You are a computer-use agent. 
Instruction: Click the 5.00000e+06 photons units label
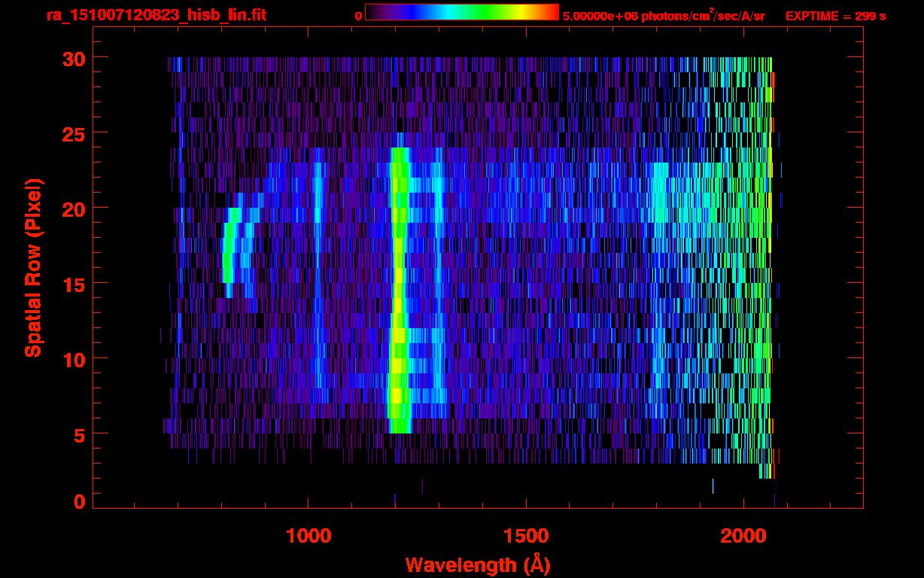[664, 16]
